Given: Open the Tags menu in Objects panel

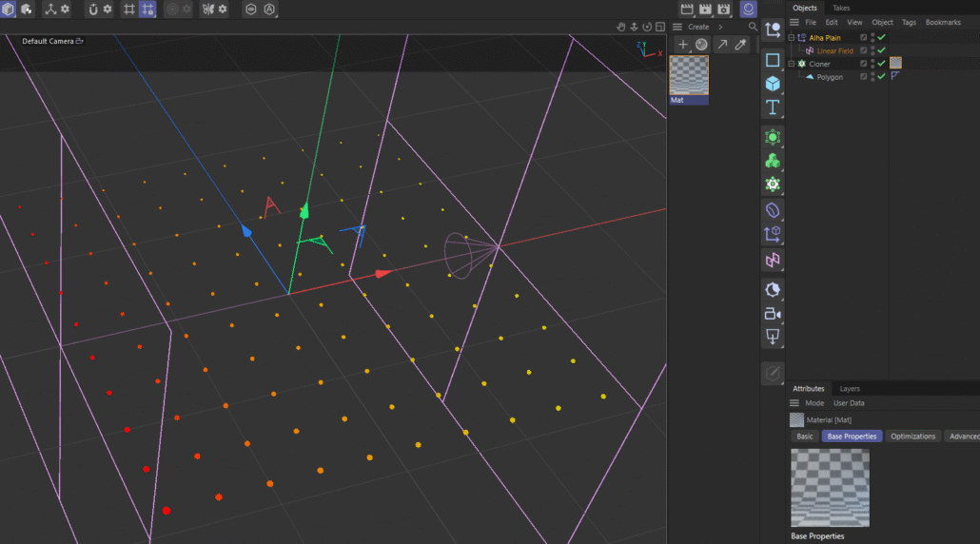Looking at the screenshot, I should tap(909, 22).
